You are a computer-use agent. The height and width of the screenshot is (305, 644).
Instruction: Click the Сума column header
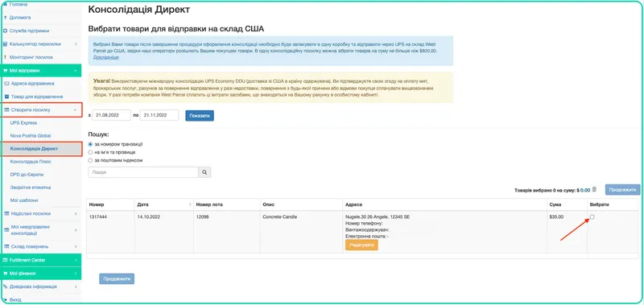coord(555,204)
